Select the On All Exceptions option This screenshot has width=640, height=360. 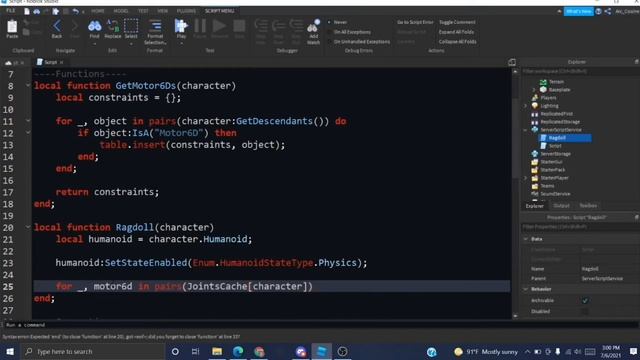tap(329, 32)
